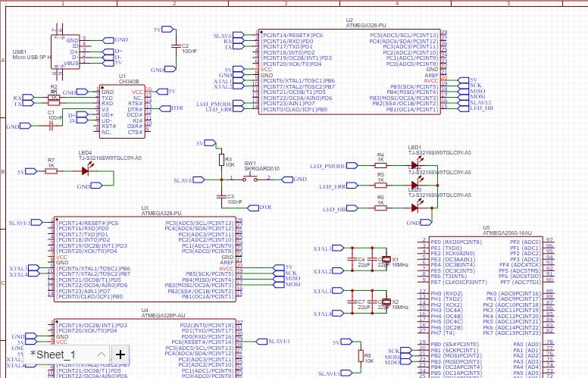Select the U3 ATMEGA328-PU chip body

click(x=145, y=259)
